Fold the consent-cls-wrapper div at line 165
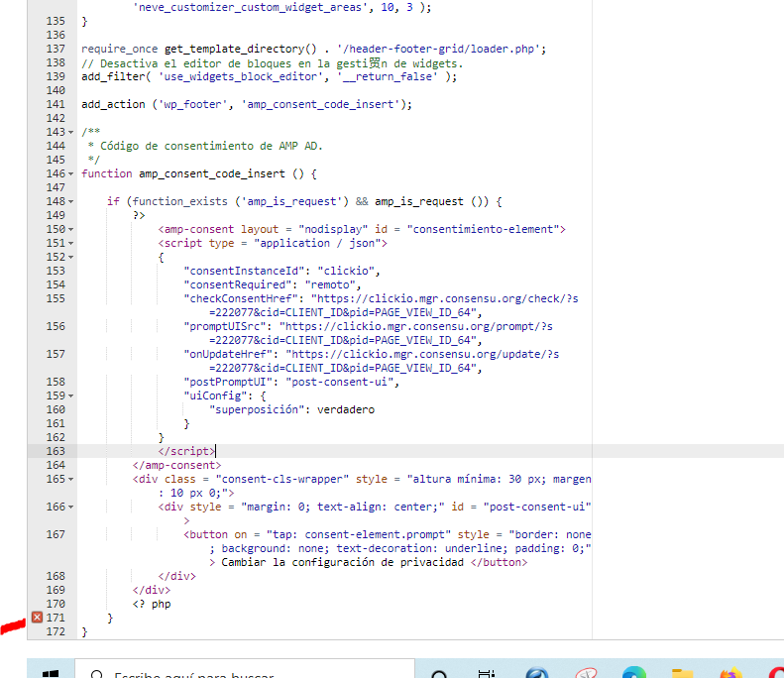Viewport: 784px width, 678px height. coord(71,480)
